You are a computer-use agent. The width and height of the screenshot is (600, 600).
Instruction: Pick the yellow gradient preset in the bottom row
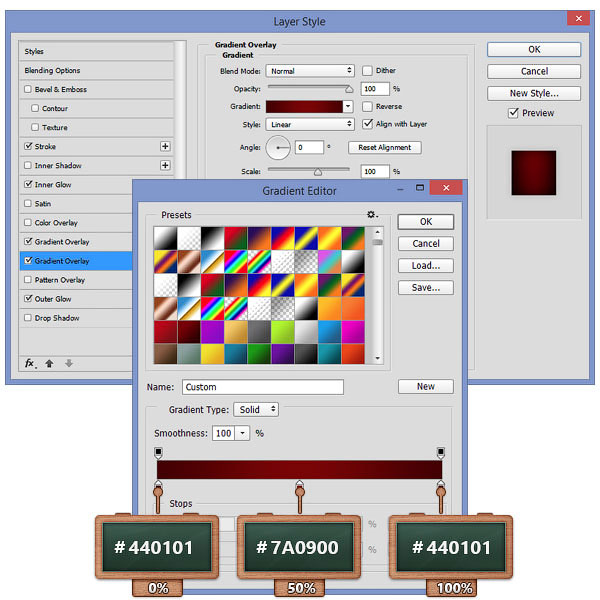(x=212, y=354)
